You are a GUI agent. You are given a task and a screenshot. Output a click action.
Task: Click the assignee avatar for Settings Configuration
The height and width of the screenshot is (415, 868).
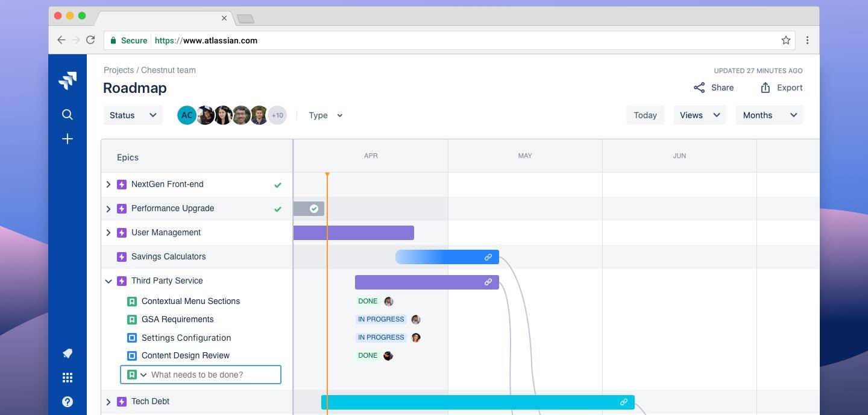pos(416,337)
